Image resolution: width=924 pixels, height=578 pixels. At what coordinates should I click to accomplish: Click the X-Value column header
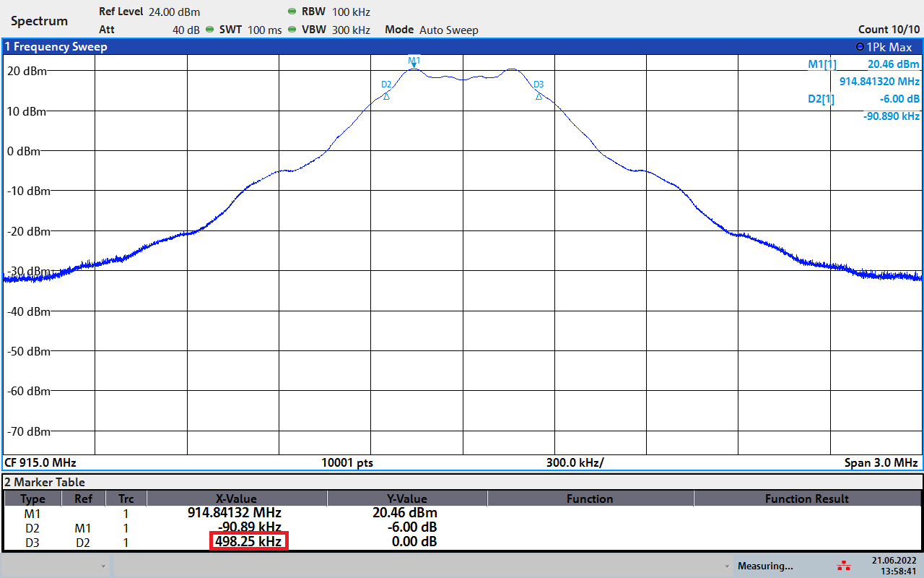pos(237,499)
